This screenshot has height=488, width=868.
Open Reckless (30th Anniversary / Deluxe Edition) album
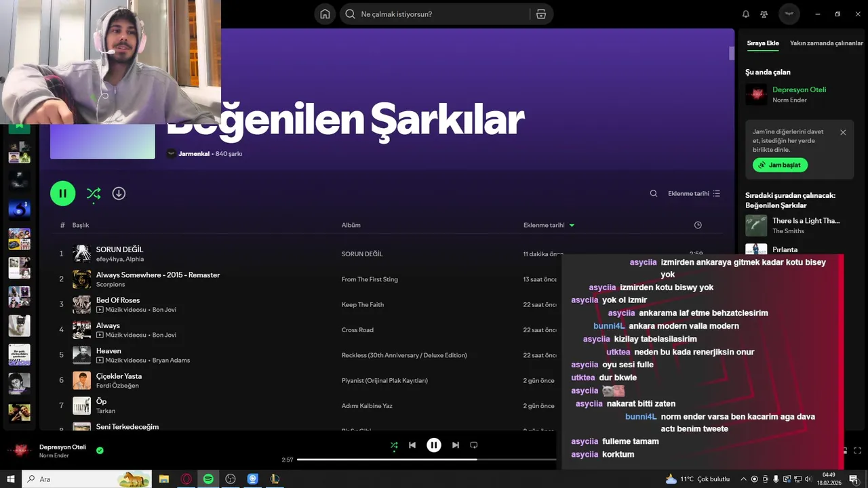(x=404, y=355)
